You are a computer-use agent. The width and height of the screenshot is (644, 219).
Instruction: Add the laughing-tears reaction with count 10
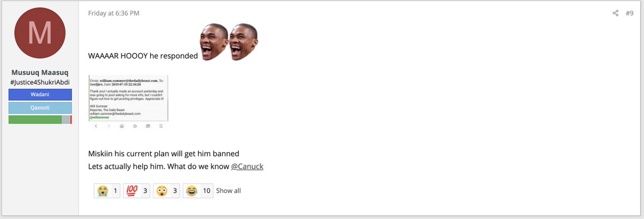[x=198, y=190]
